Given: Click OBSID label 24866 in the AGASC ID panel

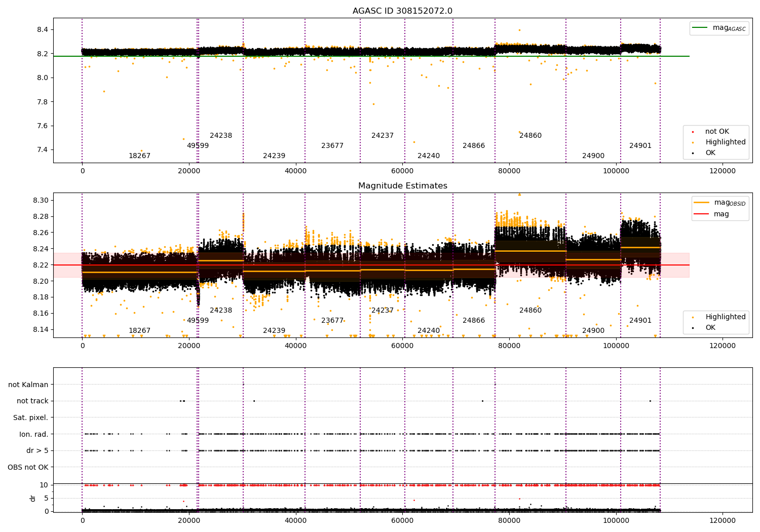Looking at the screenshot, I should coord(474,145).
